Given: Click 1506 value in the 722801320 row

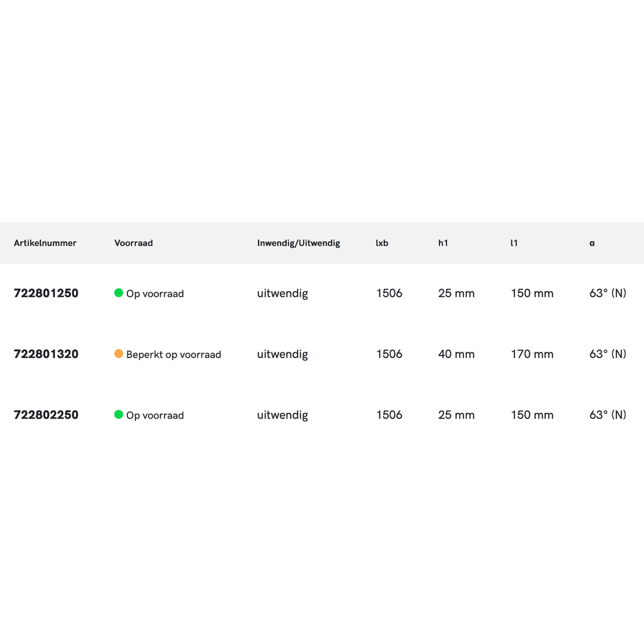Looking at the screenshot, I should (389, 354).
